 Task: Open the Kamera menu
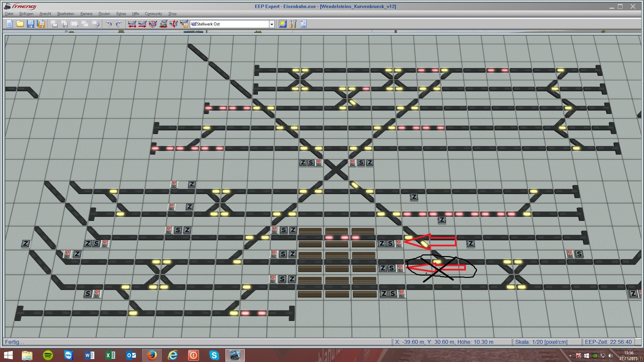pos(86,14)
